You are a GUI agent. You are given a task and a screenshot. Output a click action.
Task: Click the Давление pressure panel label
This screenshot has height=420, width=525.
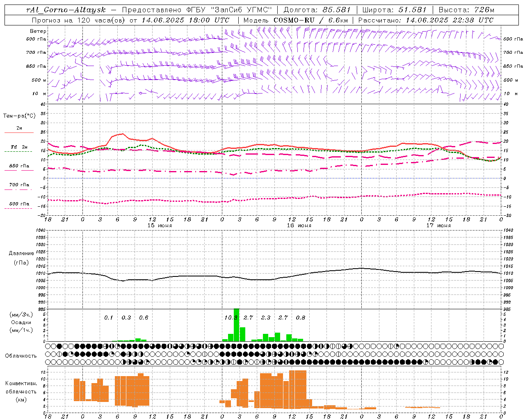(x=21, y=253)
